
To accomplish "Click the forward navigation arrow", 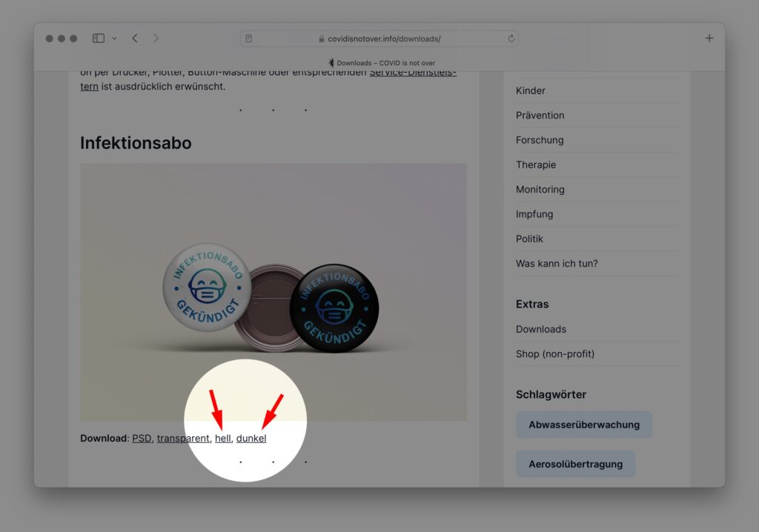I will click(x=156, y=39).
